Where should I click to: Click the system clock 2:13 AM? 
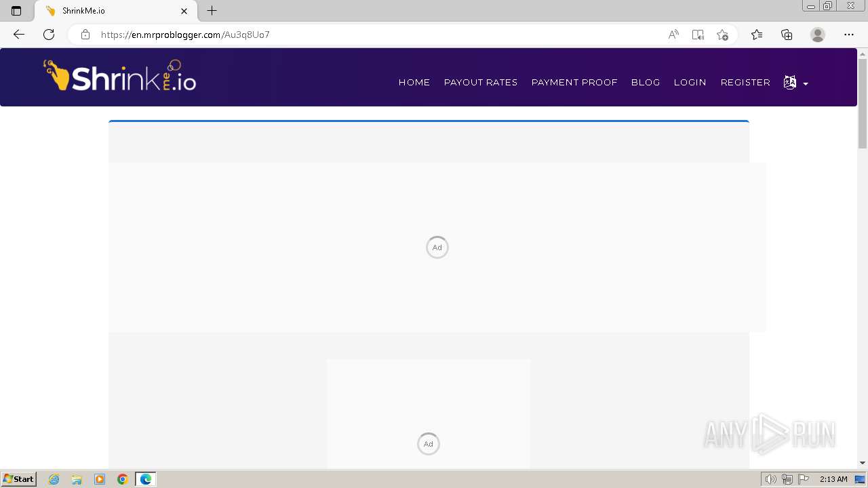[833, 479]
